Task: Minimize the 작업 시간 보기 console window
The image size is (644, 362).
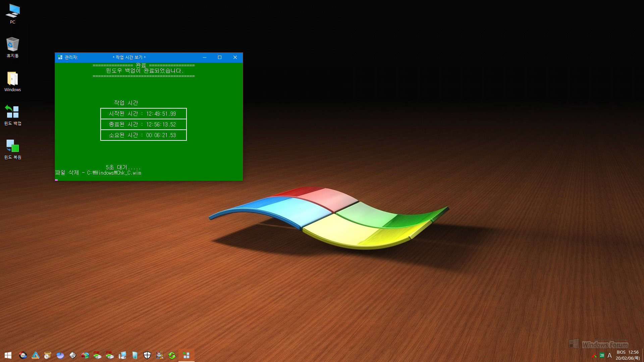Action: pos(205,58)
